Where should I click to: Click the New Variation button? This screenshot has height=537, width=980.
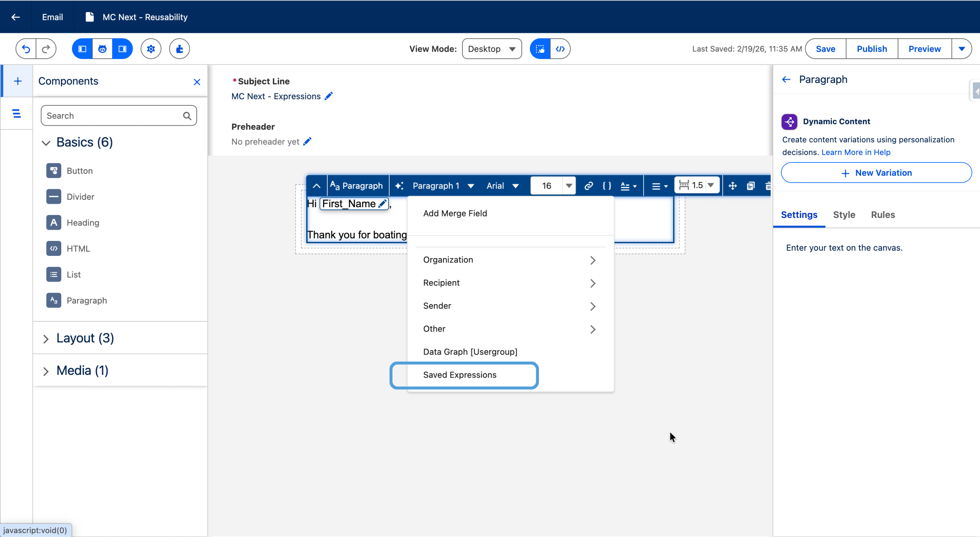tap(876, 173)
